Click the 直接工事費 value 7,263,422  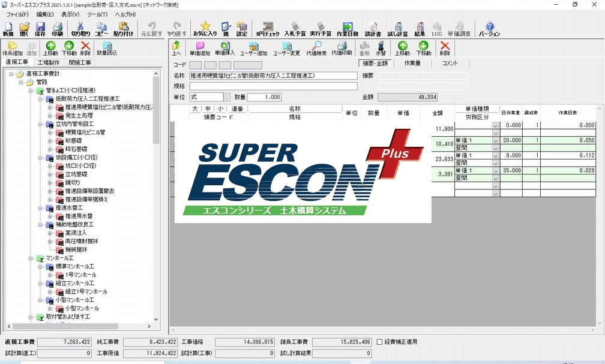pyautogui.click(x=64, y=342)
